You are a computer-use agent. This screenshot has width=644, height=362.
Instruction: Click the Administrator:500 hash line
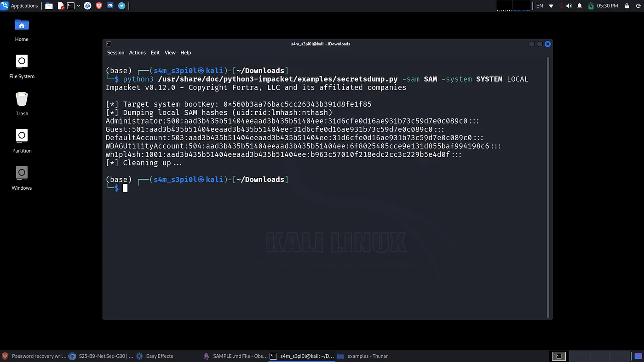click(292, 121)
